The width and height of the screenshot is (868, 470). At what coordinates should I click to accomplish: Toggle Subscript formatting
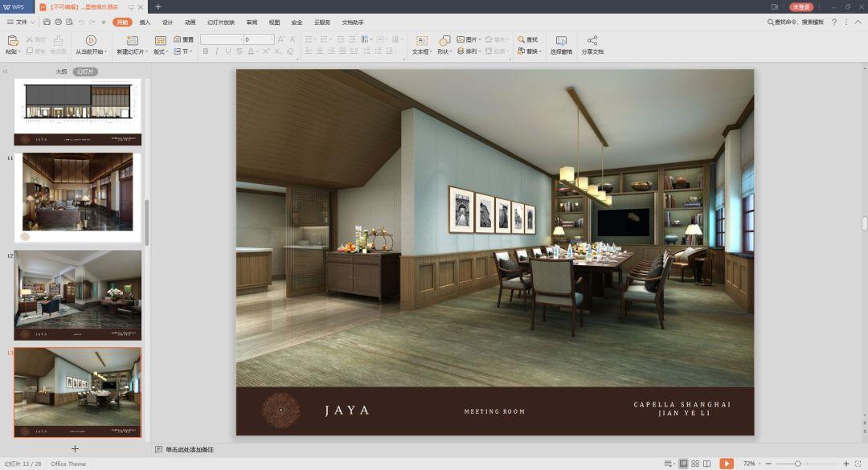pyautogui.click(x=277, y=51)
